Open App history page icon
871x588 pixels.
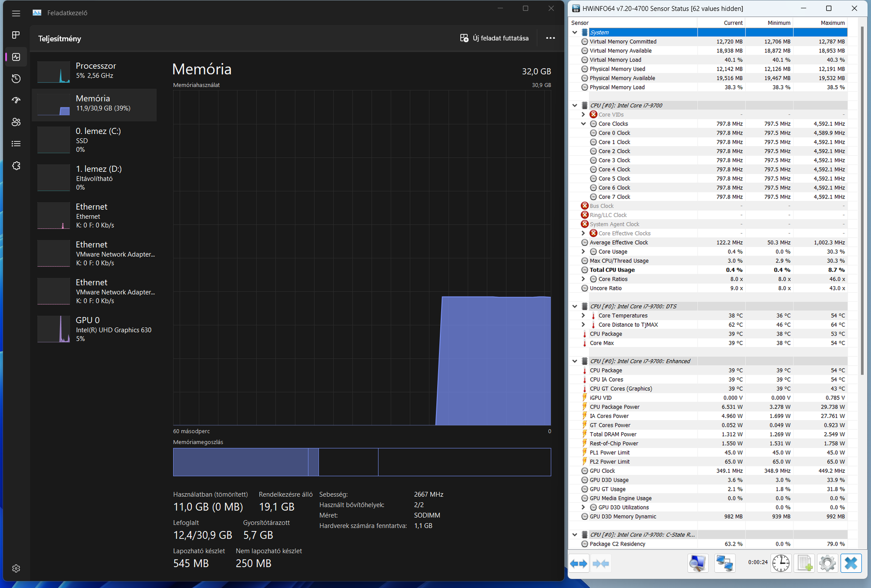pyautogui.click(x=16, y=78)
